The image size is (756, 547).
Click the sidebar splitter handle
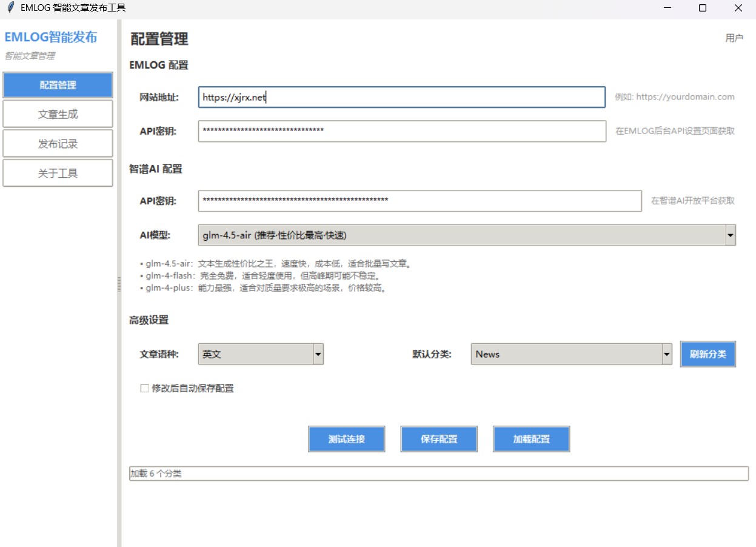(119, 284)
